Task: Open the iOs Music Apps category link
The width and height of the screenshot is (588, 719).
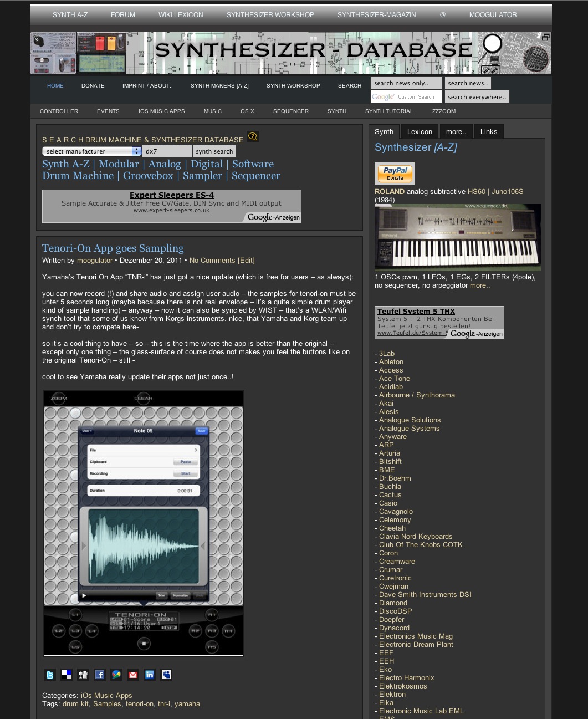Action: click(x=106, y=696)
